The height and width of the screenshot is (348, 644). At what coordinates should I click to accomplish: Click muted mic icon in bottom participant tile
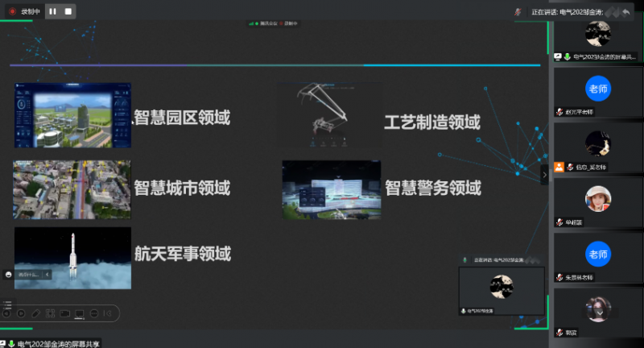click(x=559, y=333)
